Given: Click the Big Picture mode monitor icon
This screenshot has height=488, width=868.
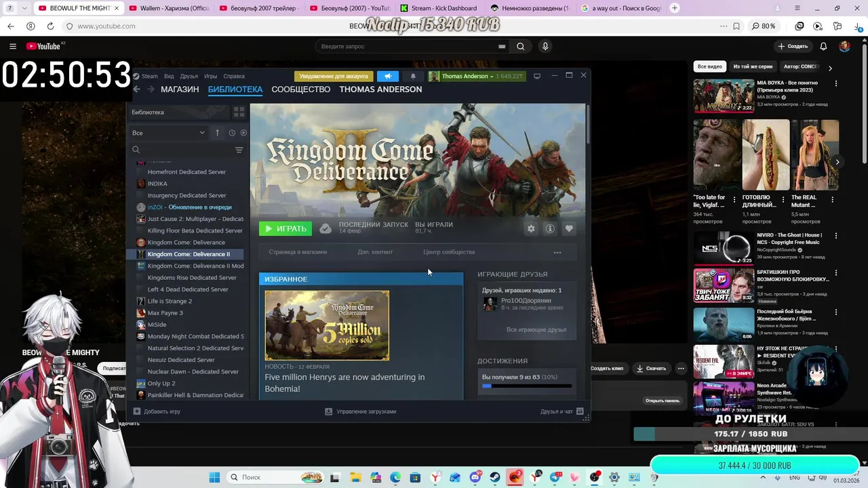Looking at the screenshot, I should coord(537,76).
